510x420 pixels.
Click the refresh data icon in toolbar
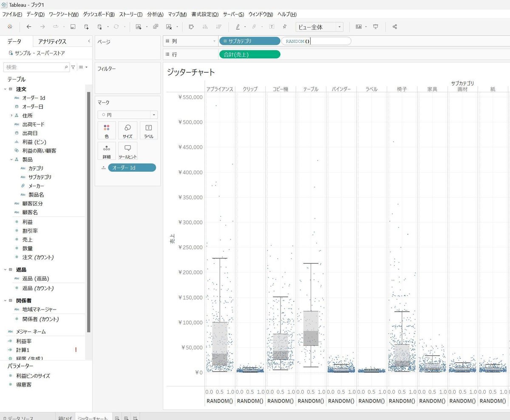pyautogui.click(x=116, y=27)
